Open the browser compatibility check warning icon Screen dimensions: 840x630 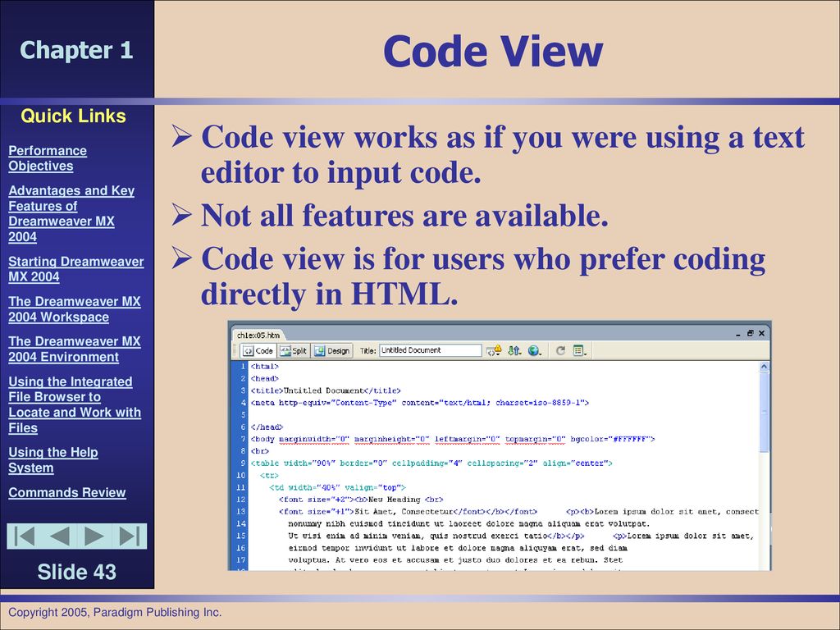[x=494, y=351]
